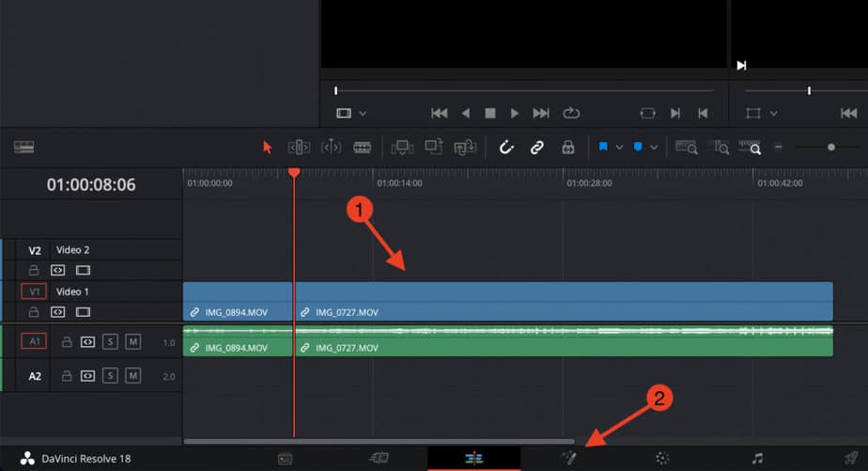The image size is (868, 471).
Task: Open the viewer mode dropdown chevron
Action: tap(363, 114)
